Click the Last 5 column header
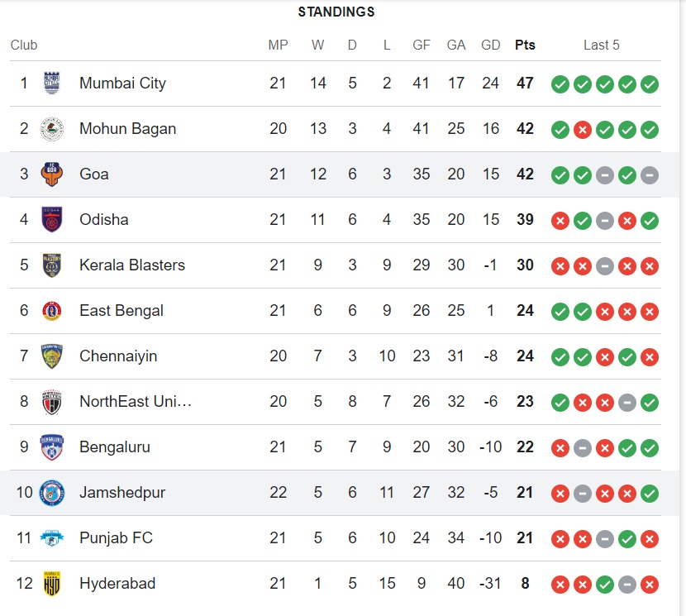686x616 pixels. click(x=601, y=45)
